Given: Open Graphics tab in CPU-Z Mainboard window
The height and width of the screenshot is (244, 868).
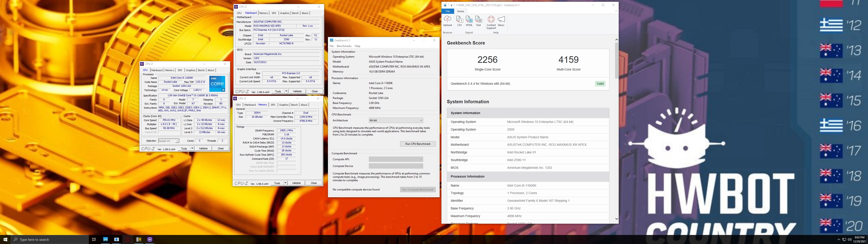Looking at the screenshot, I should click(x=285, y=13).
